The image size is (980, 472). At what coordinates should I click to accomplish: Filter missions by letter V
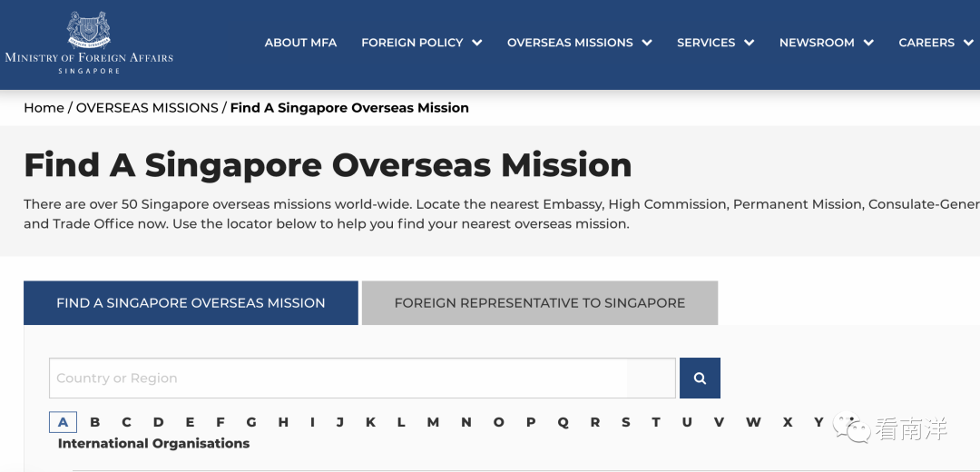(720, 423)
